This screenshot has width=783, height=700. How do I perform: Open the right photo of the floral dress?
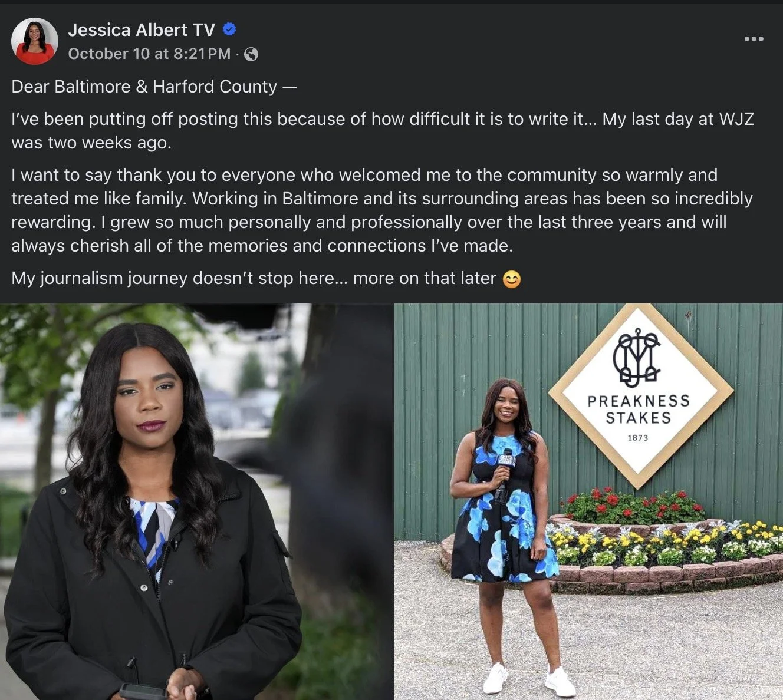[588, 501]
